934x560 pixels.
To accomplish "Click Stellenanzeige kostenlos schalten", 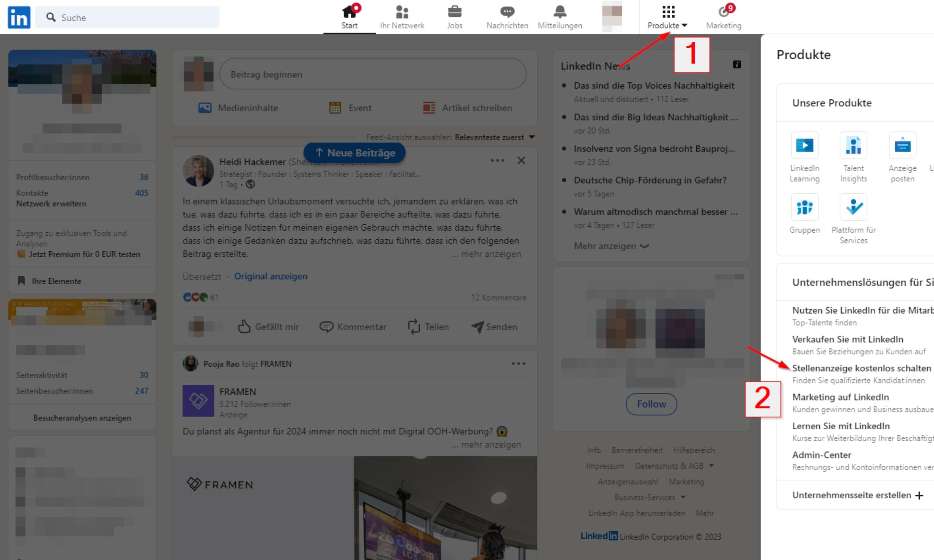I will click(862, 368).
